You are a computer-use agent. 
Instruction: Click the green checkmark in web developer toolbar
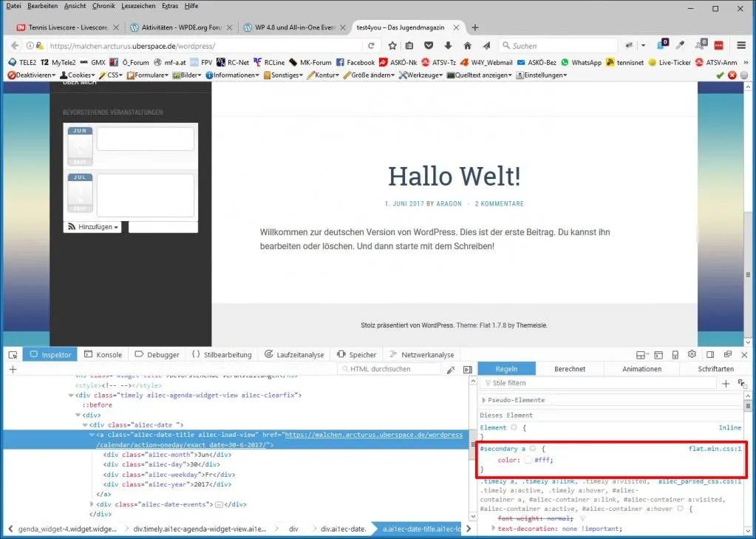pos(721,75)
